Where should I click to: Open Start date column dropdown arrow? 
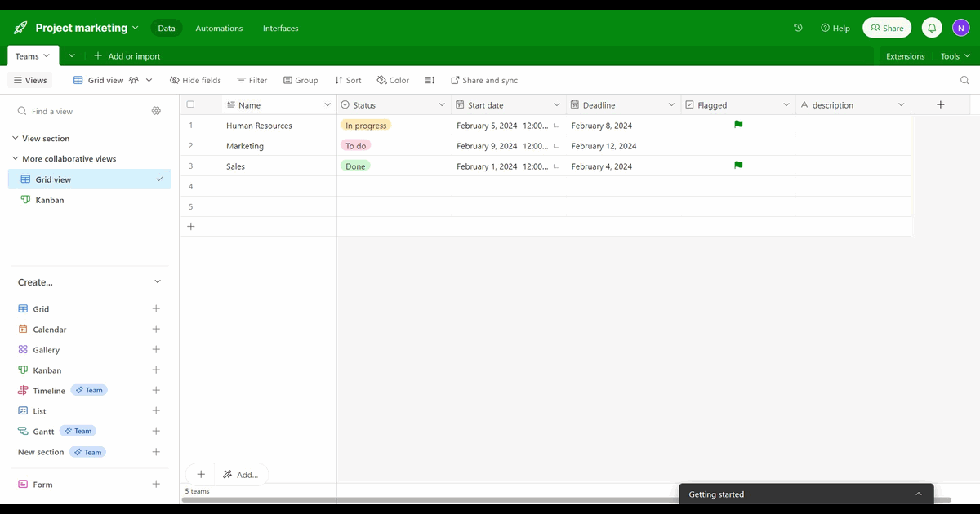557,104
